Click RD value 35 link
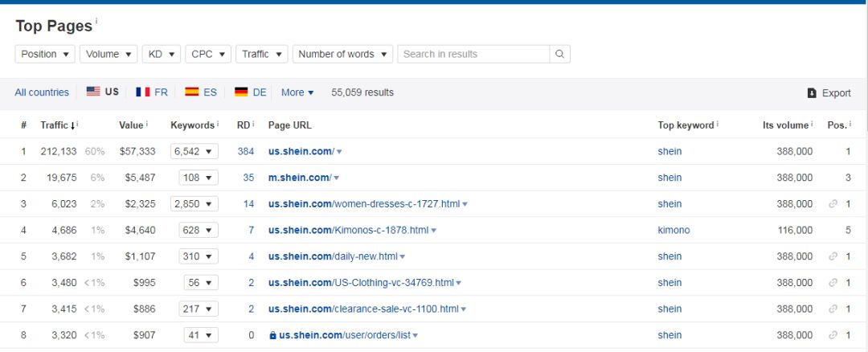Image resolution: width=868 pixels, height=352 pixels. (x=248, y=178)
